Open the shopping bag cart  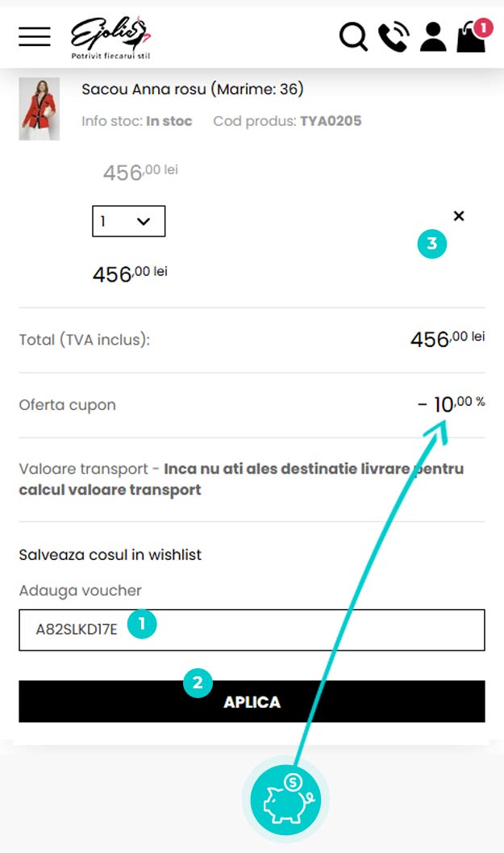(470, 39)
